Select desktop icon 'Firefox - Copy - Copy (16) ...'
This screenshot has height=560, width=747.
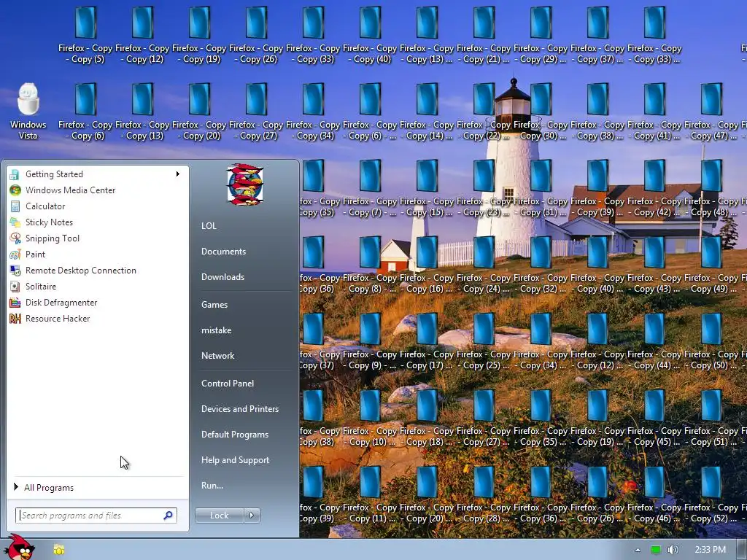426,265
